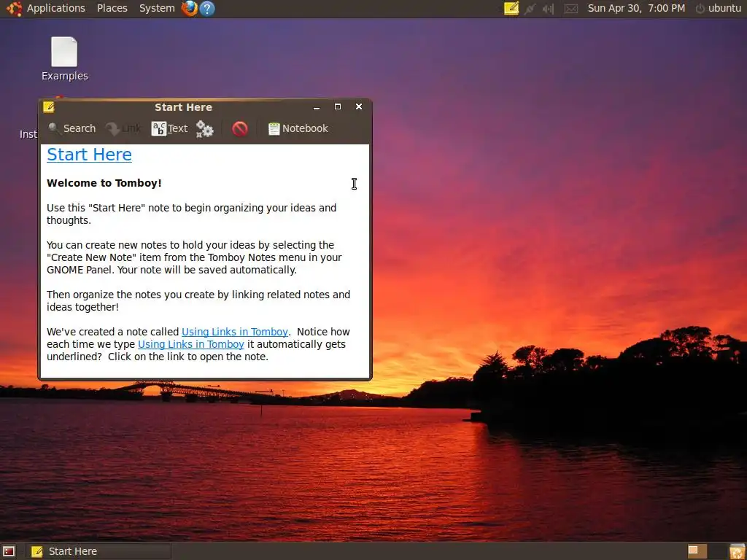Open the Help launcher icon in panel
The image size is (747, 560).
click(x=206, y=8)
